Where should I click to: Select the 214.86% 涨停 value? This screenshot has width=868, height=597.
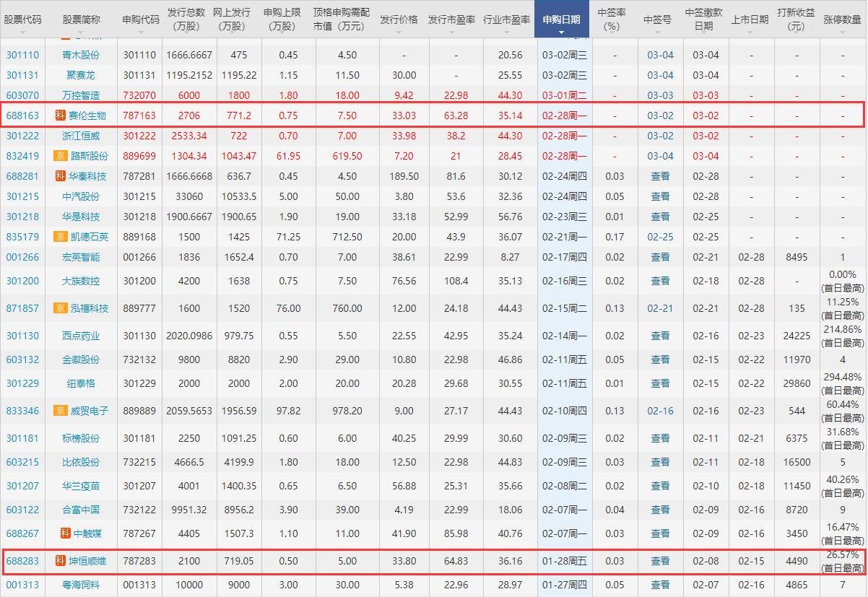click(843, 329)
